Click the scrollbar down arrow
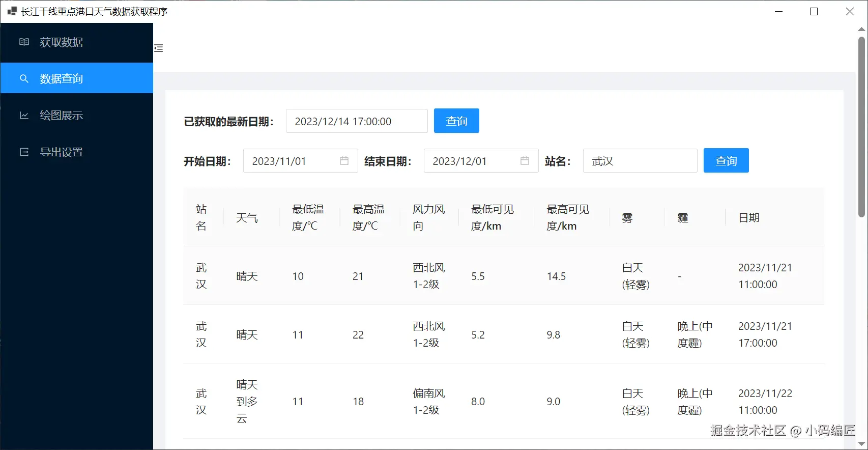 click(861, 444)
